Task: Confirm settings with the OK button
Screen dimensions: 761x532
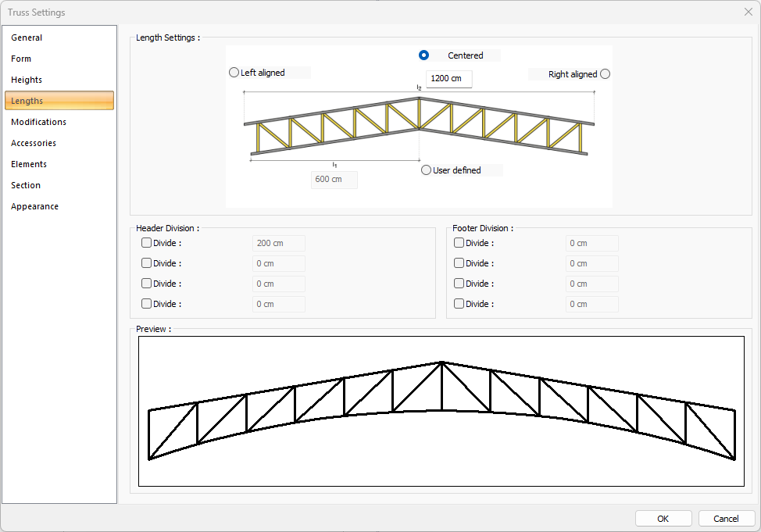Action: pos(663,518)
